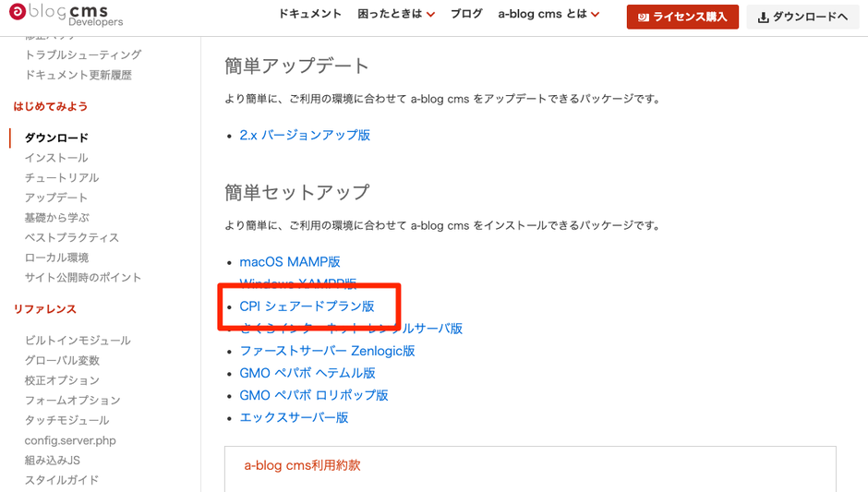Click the ライセンス購入 button
The width and height of the screenshot is (868, 492).
pyautogui.click(x=682, y=18)
